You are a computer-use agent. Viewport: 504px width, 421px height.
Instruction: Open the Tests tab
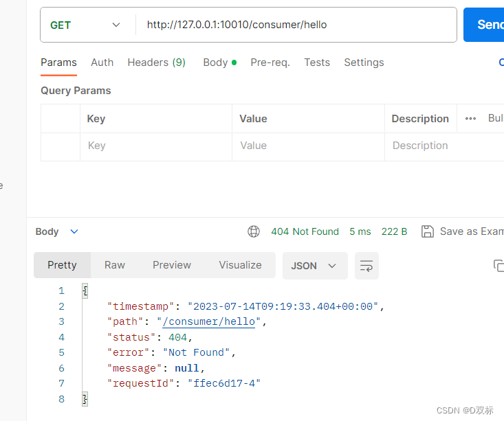pyautogui.click(x=317, y=62)
